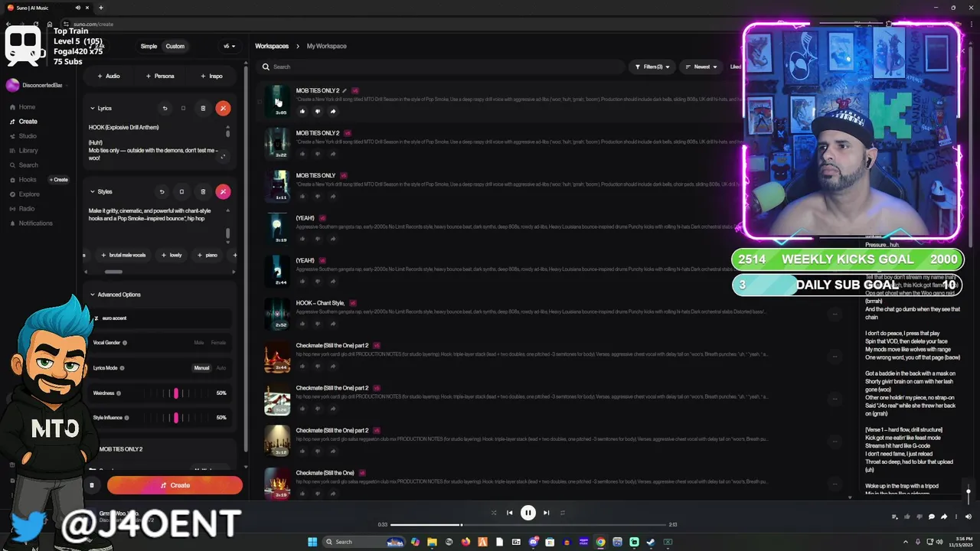Click the trash icon beside the Create button

pyautogui.click(x=92, y=485)
